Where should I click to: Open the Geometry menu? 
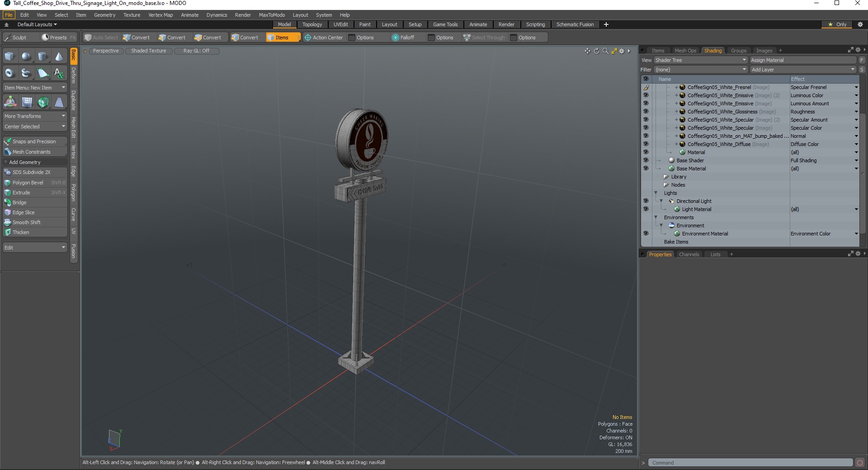pyautogui.click(x=104, y=15)
